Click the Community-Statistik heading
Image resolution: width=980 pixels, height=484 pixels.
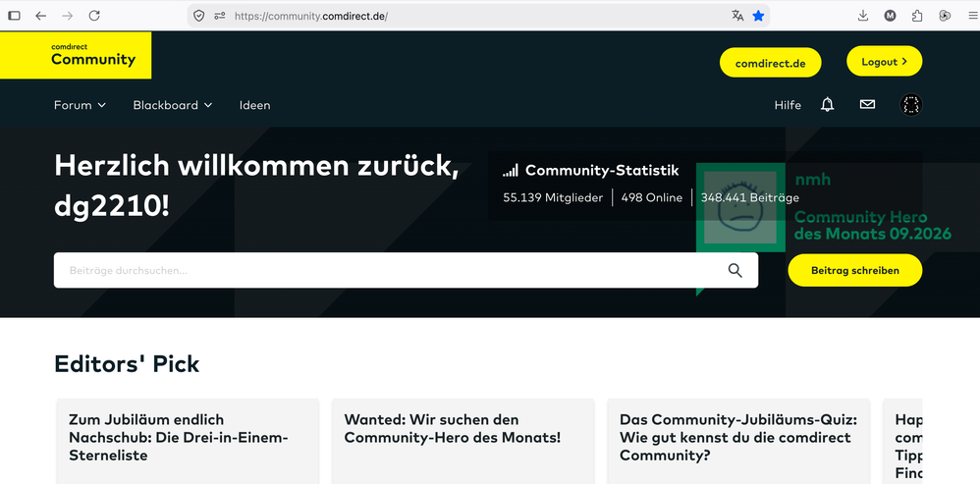602,171
